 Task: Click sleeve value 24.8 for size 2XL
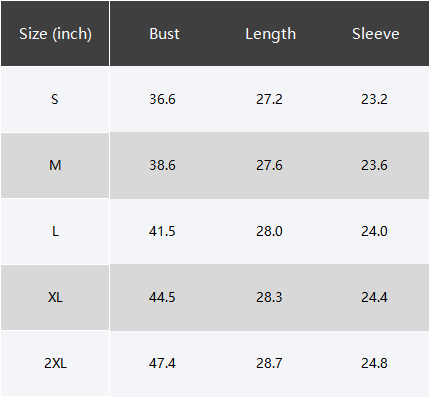pyautogui.click(x=374, y=363)
